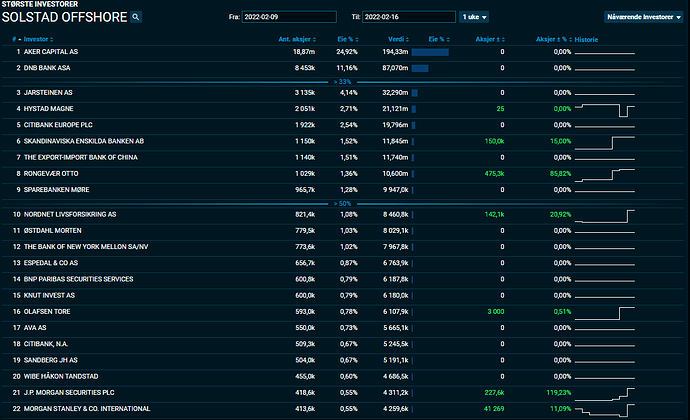Sort by 'Eie %' header right of Verdi
The height and width of the screenshot is (420, 690).
click(x=439, y=39)
